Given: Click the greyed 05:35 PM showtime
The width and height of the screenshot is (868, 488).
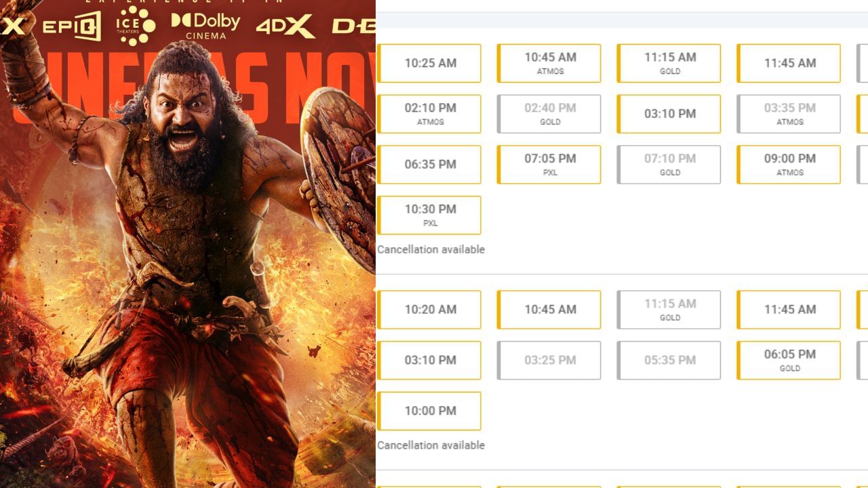Looking at the screenshot, I should tap(669, 361).
